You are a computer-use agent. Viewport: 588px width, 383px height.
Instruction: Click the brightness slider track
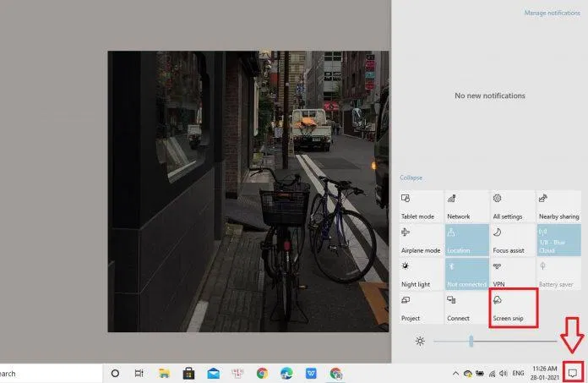(x=507, y=341)
